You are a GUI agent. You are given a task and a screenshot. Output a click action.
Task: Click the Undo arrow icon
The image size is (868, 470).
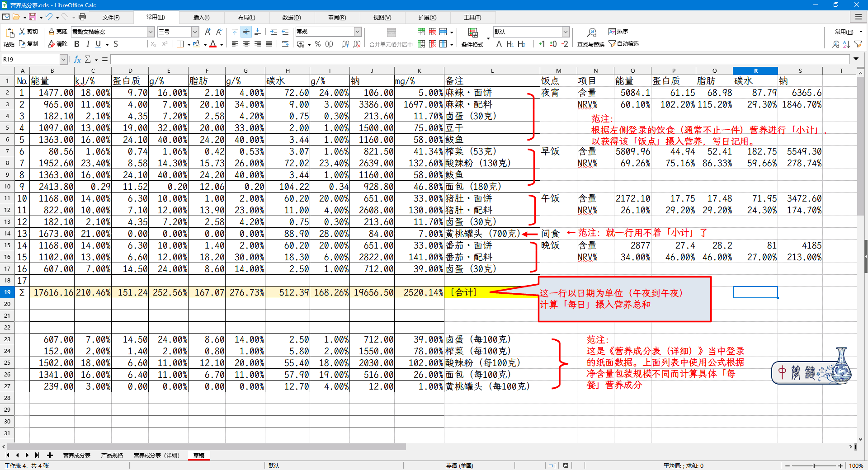click(49, 17)
